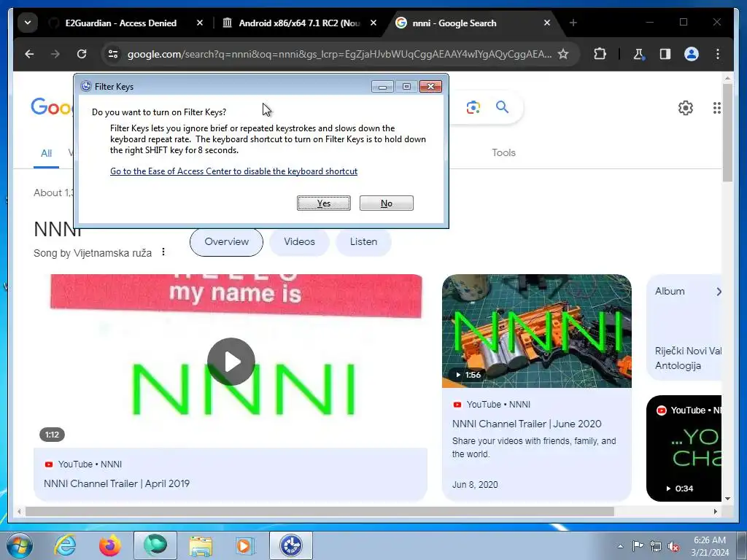747x560 pixels.
Task: Click the magnifier search icon
Action: click(x=502, y=107)
